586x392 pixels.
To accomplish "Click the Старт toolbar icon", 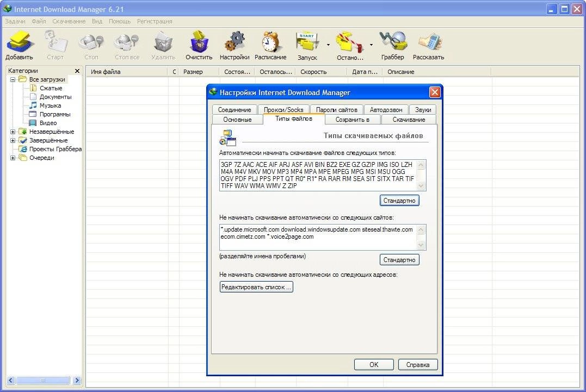I will pyautogui.click(x=55, y=45).
